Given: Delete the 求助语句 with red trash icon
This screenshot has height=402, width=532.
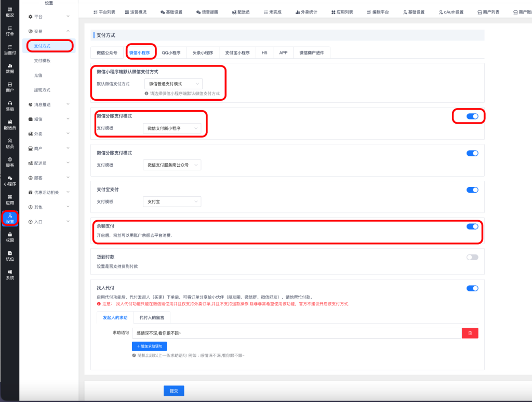Looking at the screenshot, I should point(470,333).
